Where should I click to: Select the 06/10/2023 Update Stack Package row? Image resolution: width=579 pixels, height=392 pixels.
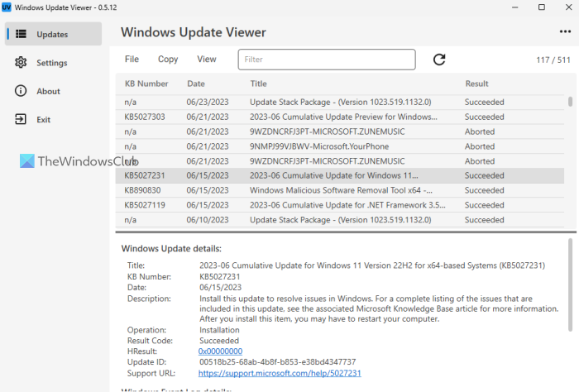(x=340, y=220)
